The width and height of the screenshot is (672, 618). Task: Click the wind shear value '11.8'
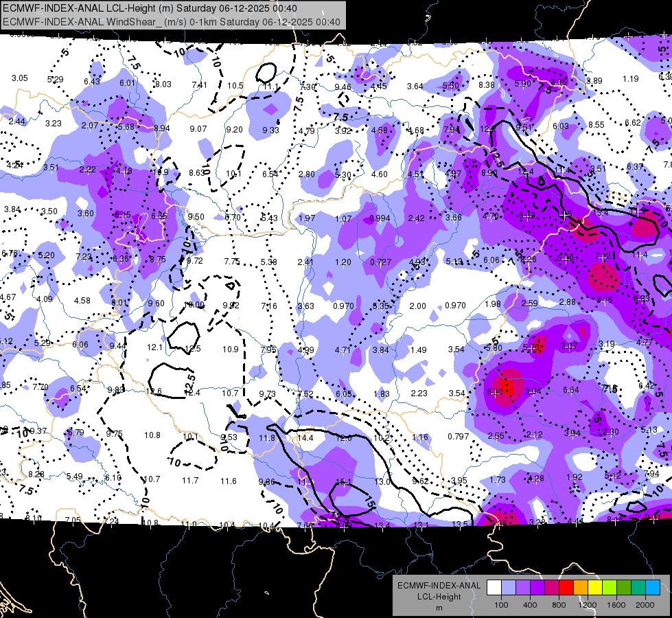267,438
